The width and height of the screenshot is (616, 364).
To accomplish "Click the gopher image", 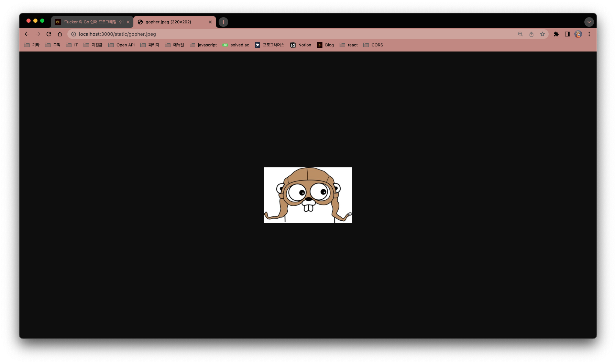I will (x=308, y=195).
